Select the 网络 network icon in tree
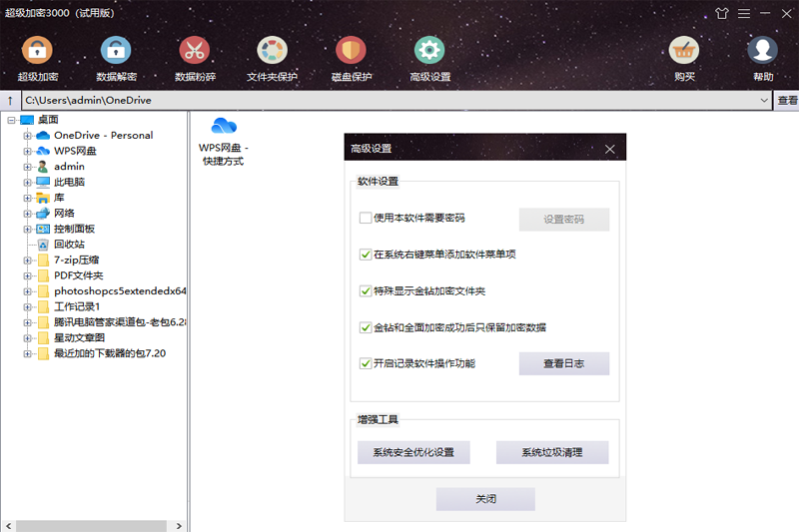The height and width of the screenshot is (532, 799). click(x=43, y=214)
